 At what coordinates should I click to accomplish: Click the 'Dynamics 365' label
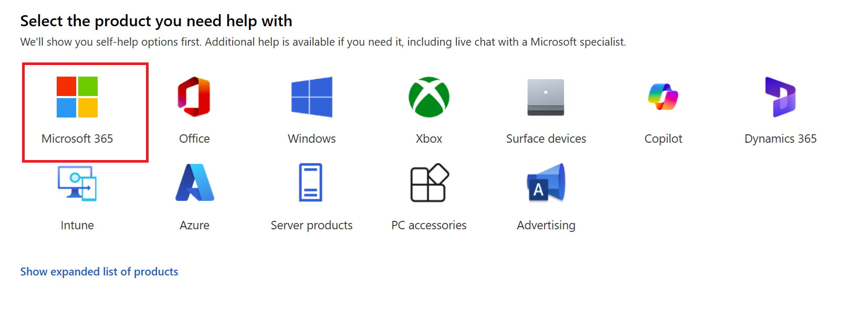point(780,139)
